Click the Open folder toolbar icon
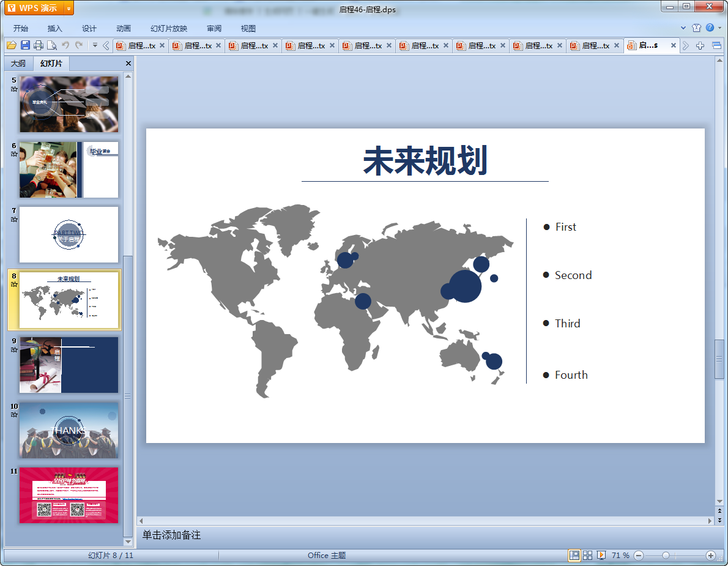 (x=12, y=45)
